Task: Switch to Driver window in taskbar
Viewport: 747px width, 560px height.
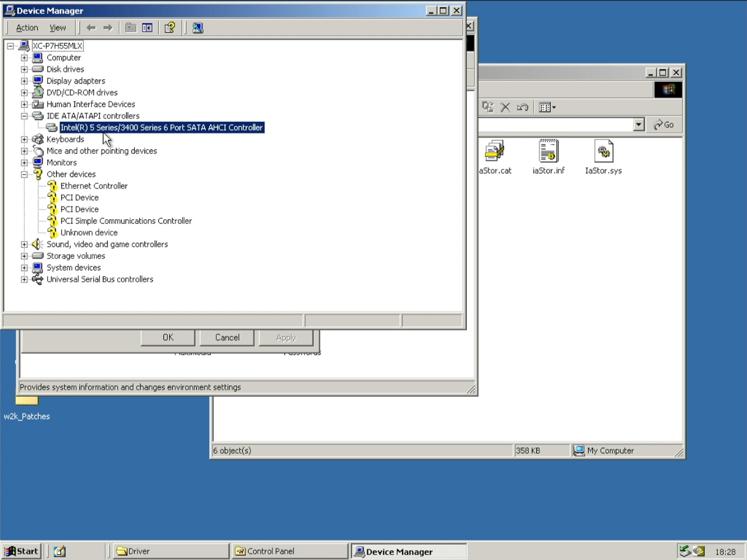Action: [x=172, y=551]
